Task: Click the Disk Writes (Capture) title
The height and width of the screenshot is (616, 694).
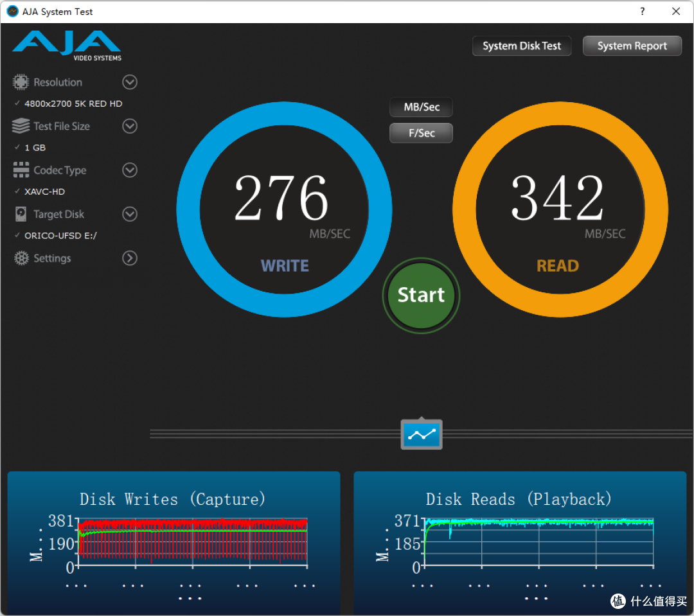Action: (173, 499)
